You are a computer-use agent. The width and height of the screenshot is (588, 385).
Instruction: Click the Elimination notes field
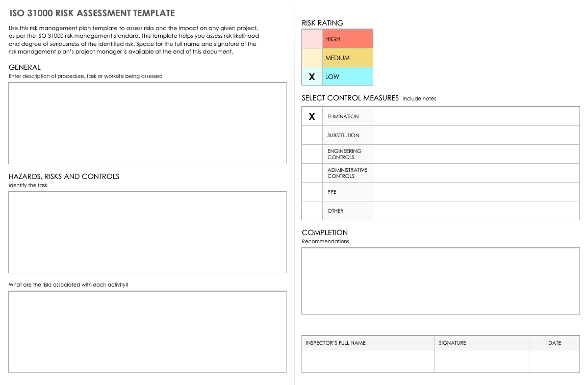[476, 116]
